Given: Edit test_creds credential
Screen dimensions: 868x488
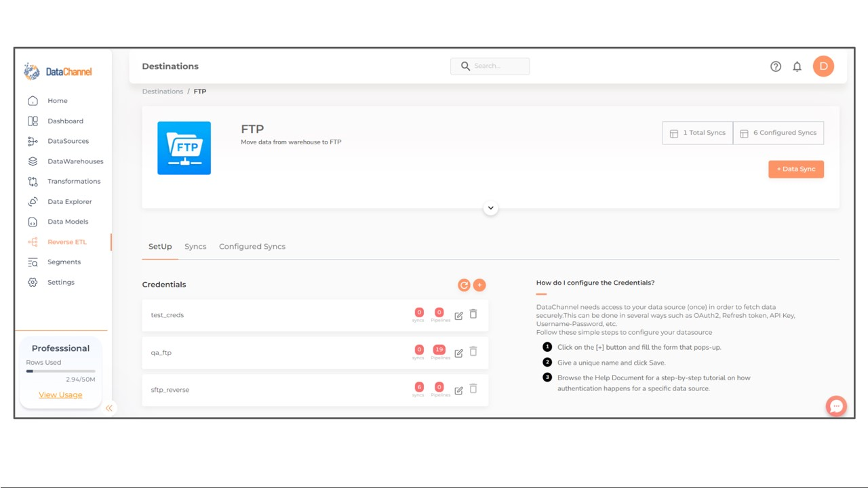Looking at the screenshot, I should pyautogui.click(x=458, y=315).
